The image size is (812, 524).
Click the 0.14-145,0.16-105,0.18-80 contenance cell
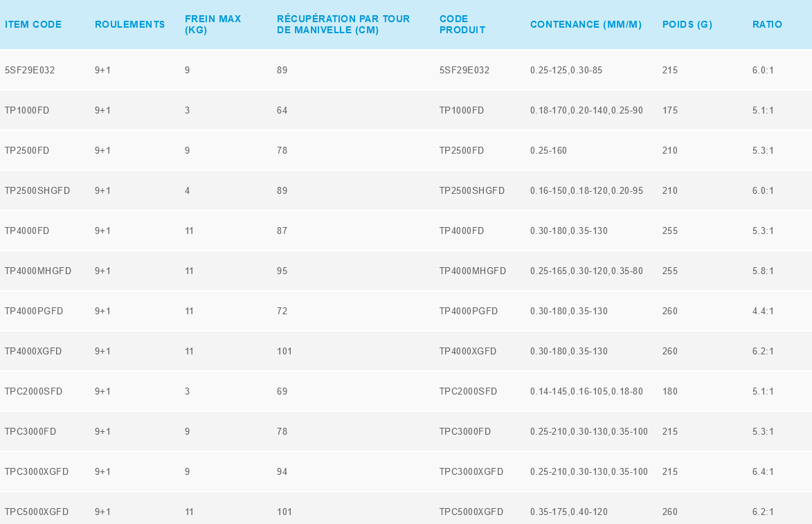point(586,392)
